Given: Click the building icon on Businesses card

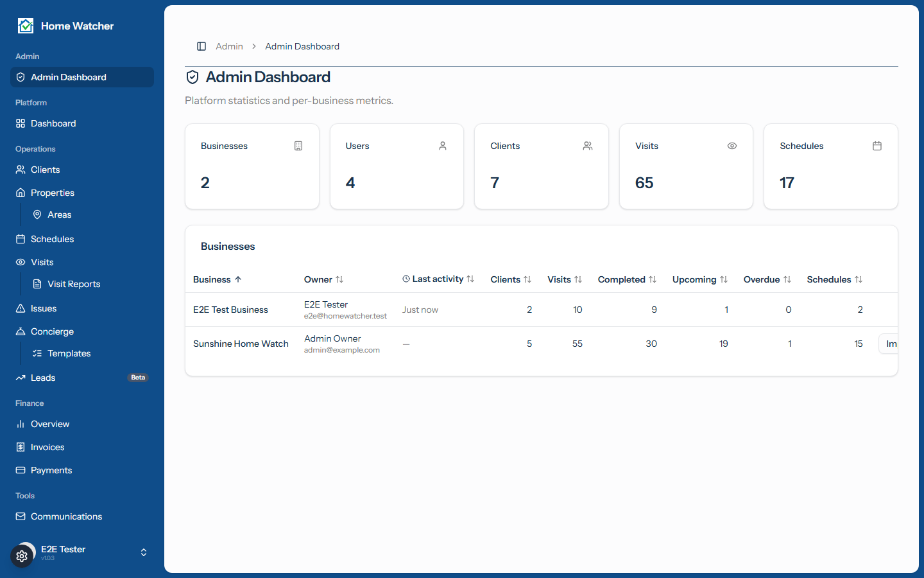Looking at the screenshot, I should pos(298,146).
